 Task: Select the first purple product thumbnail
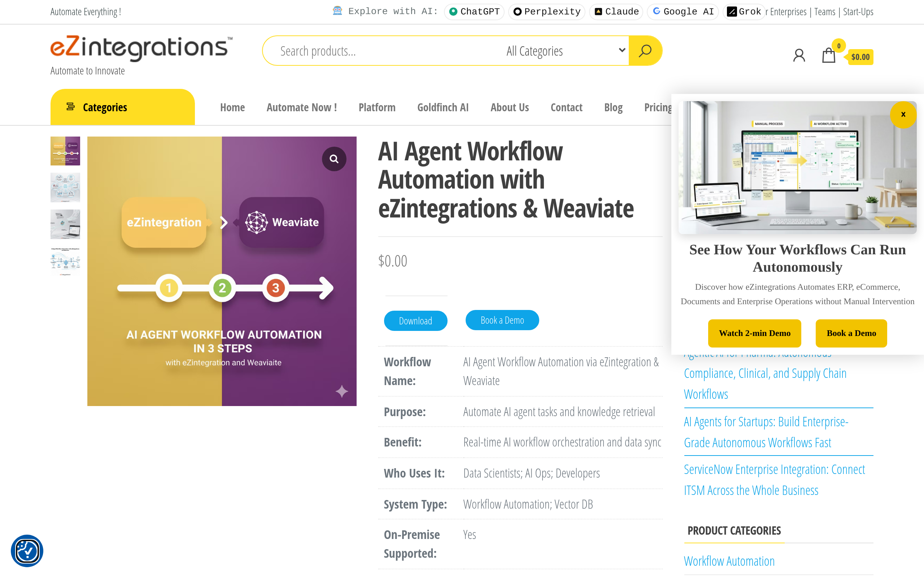65,151
